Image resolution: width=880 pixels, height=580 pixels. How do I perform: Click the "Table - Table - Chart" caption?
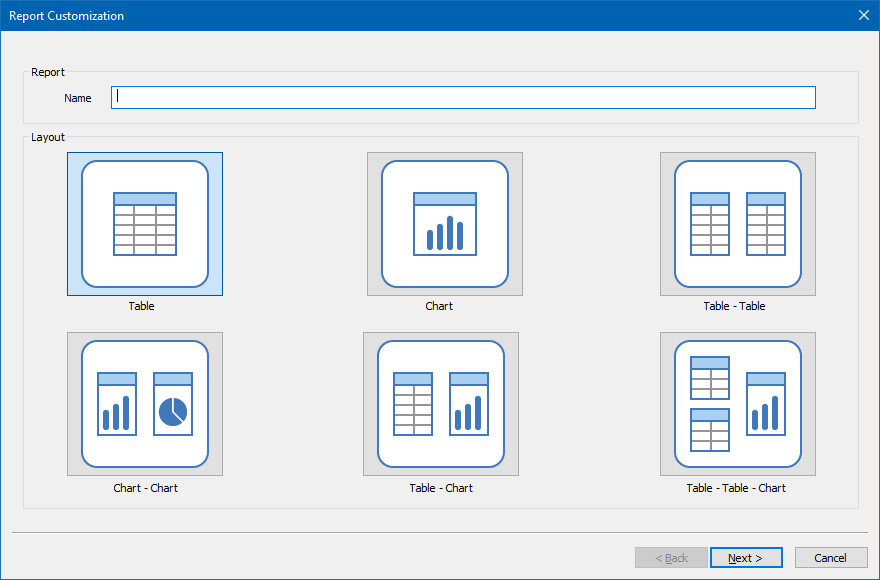click(736, 488)
